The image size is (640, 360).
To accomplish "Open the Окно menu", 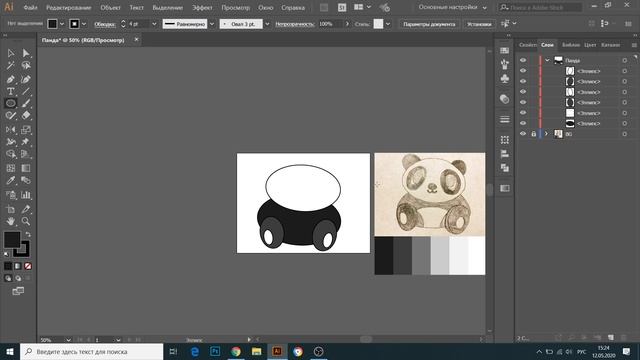I will click(265, 8).
